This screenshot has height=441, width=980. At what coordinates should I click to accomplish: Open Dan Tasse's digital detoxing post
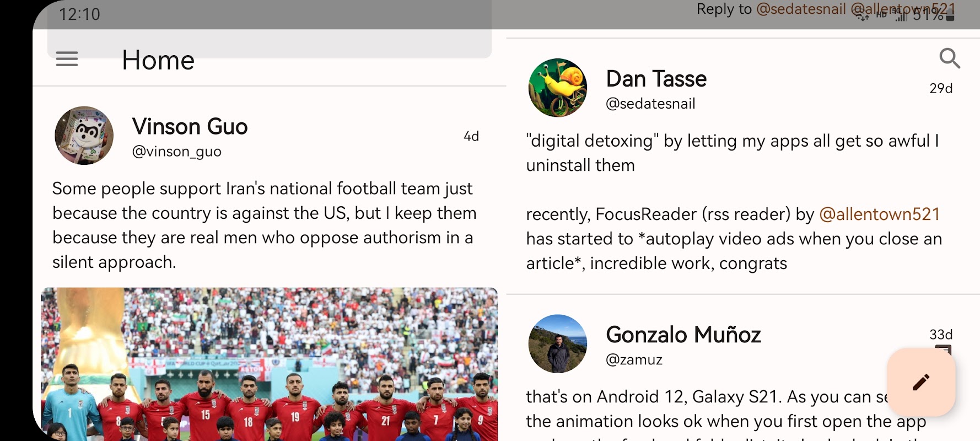coord(734,202)
